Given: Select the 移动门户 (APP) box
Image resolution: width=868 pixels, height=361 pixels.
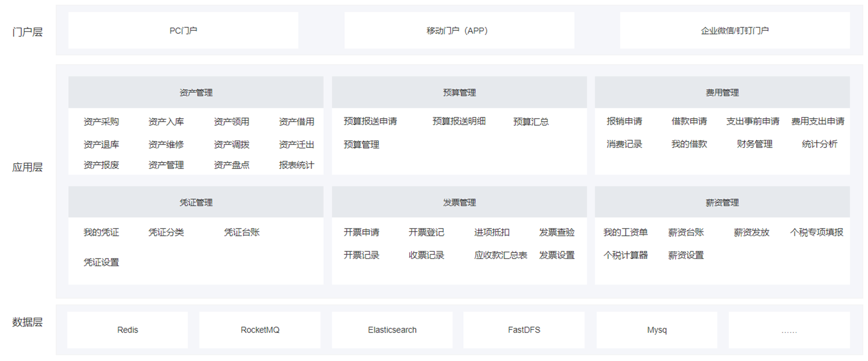Looking at the screenshot, I should [x=459, y=30].
